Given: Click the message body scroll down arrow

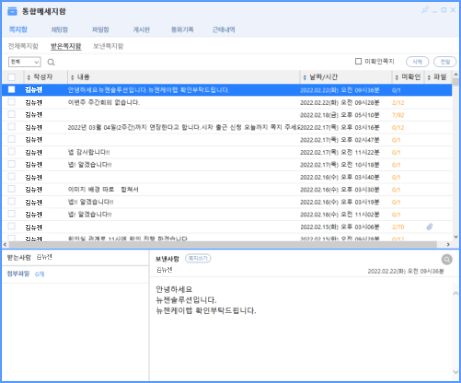Looking at the screenshot, I should pyautogui.click(x=456, y=372).
